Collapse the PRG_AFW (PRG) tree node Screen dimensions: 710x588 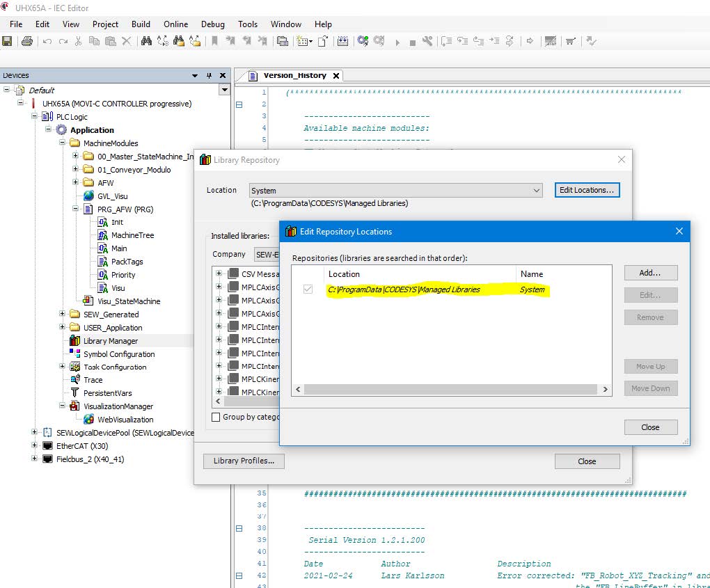pos(75,209)
